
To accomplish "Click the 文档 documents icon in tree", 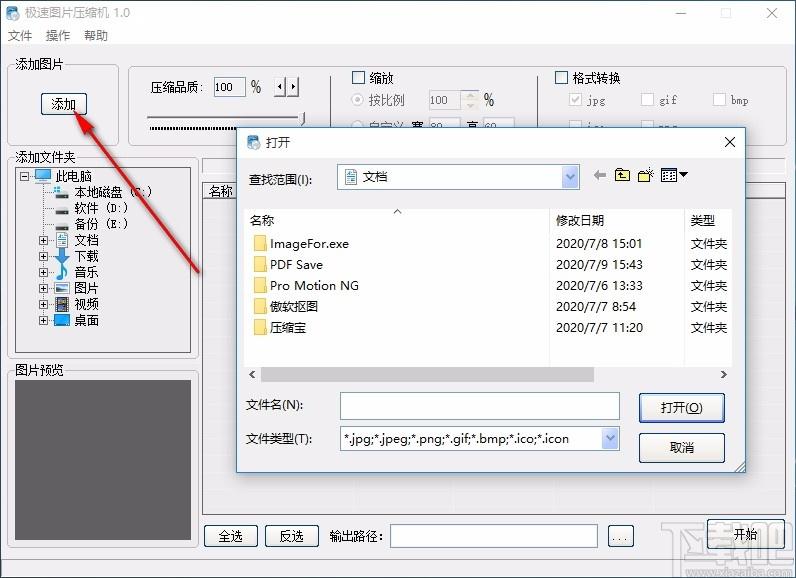I will point(62,240).
